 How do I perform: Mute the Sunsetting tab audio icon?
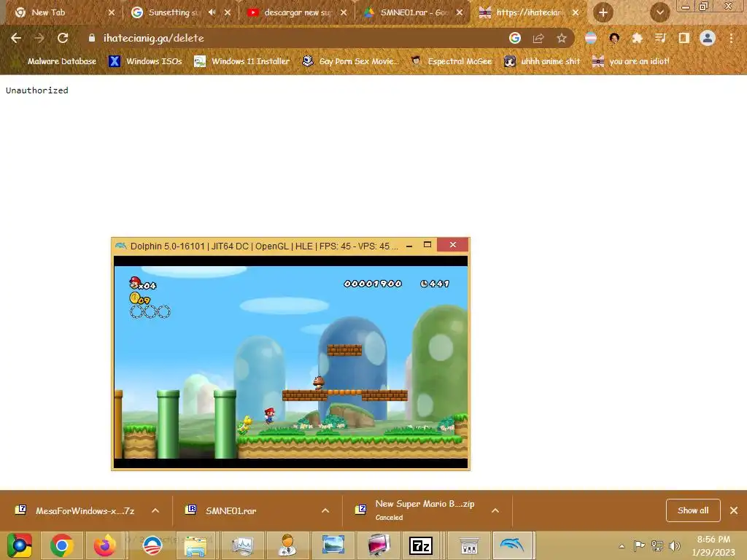click(212, 12)
